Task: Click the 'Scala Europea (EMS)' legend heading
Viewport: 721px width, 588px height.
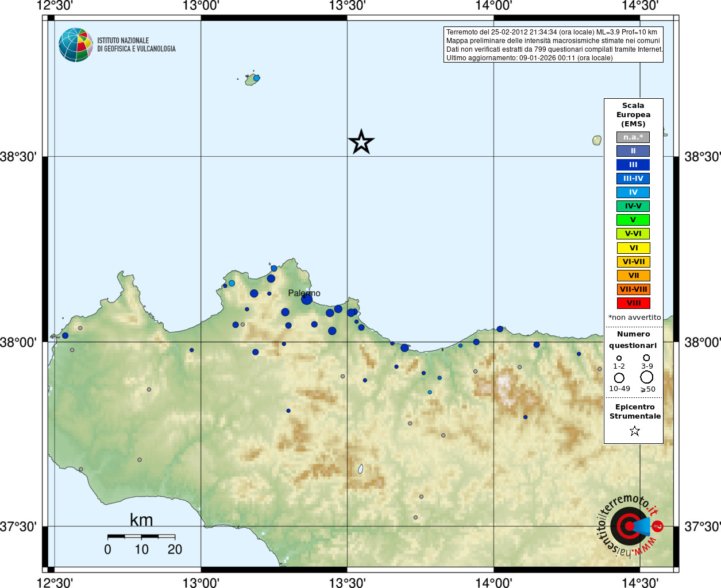Action: click(x=633, y=115)
